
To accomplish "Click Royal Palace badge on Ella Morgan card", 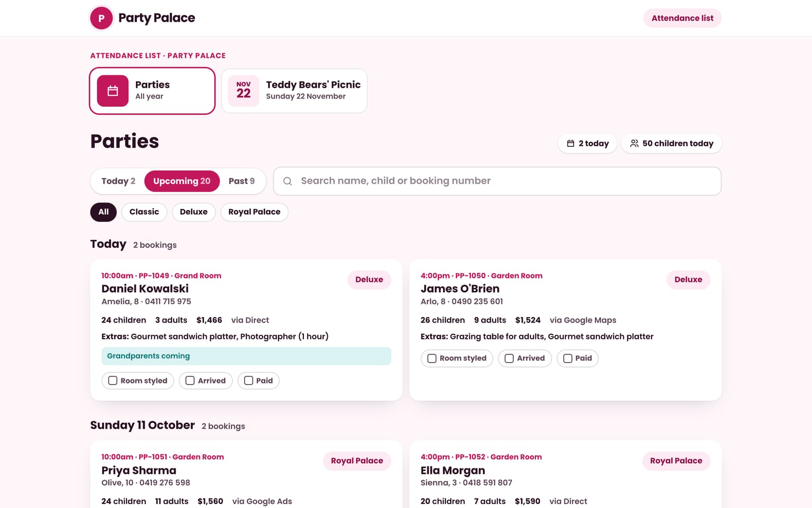I will click(x=676, y=461).
